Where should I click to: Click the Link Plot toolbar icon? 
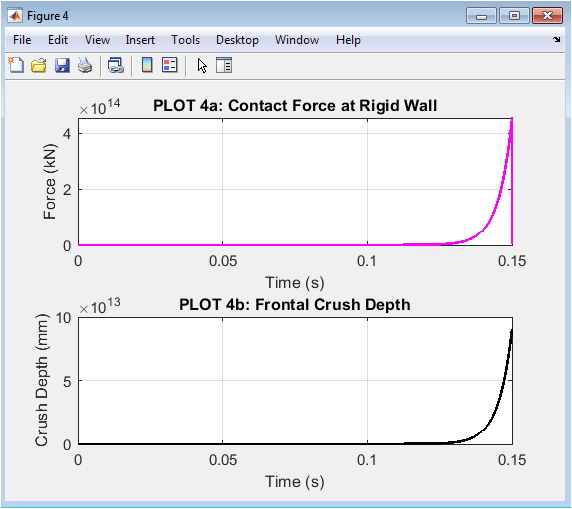click(116, 66)
